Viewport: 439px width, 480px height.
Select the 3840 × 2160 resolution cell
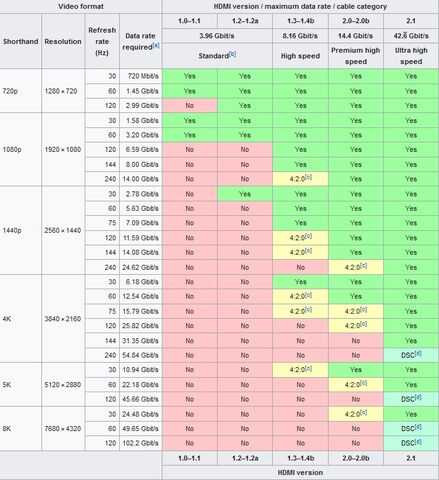point(63,319)
